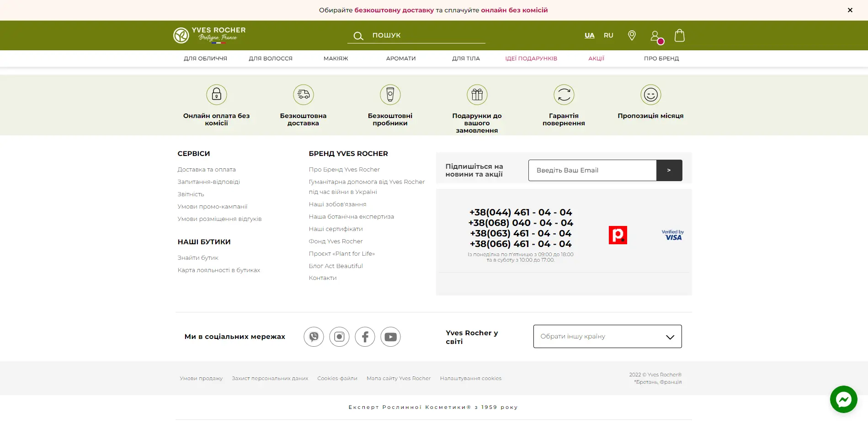This screenshot has height=424, width=868.
Task: Open the store locator pin icon
Action: [x=632, y=35]
